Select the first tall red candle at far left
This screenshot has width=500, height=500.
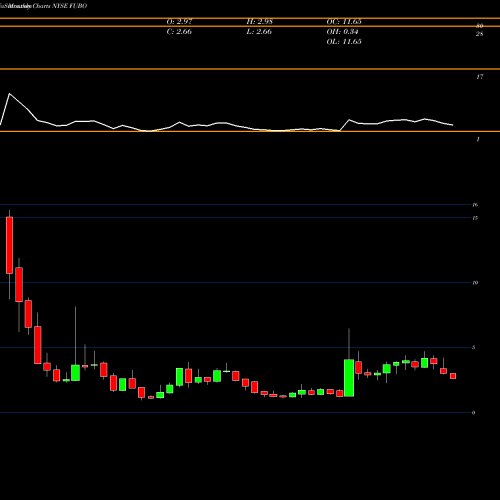(9, 245)
